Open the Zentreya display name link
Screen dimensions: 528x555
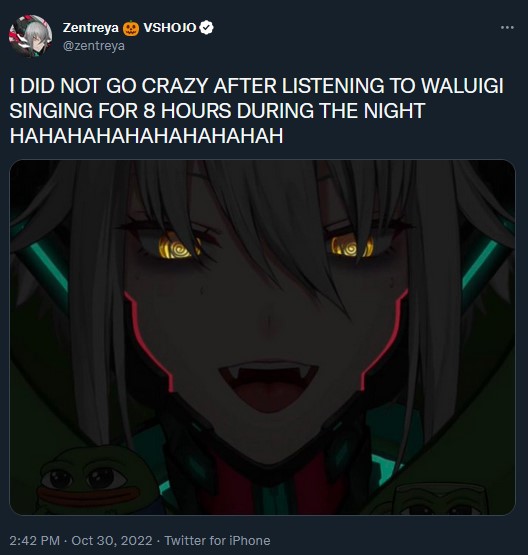pyautogui.click(x=91, y=28)
